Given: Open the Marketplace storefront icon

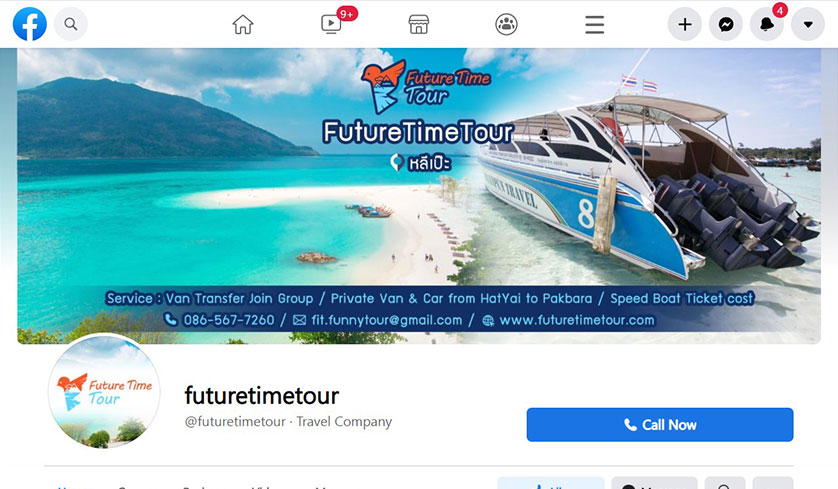Looking at the screenshot, I should [418, 25].
